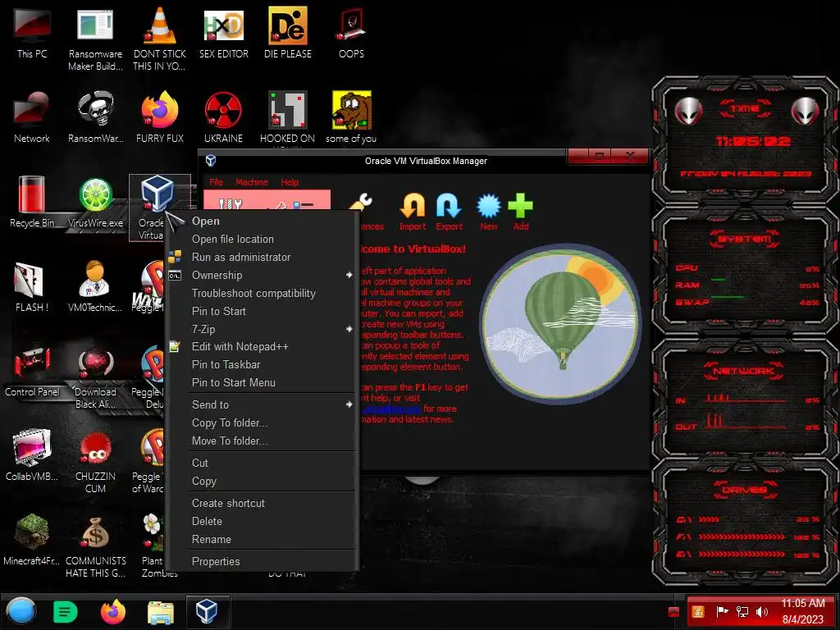Viewport: 840px width, 630px height.
Task: Select the skull RansomWar desktop icon
Action: 95,116
